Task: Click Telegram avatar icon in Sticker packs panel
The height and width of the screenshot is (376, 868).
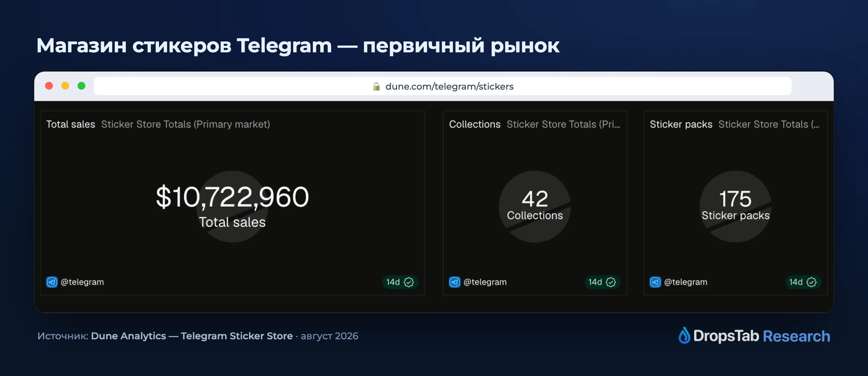Action: (x=656, y=282)
